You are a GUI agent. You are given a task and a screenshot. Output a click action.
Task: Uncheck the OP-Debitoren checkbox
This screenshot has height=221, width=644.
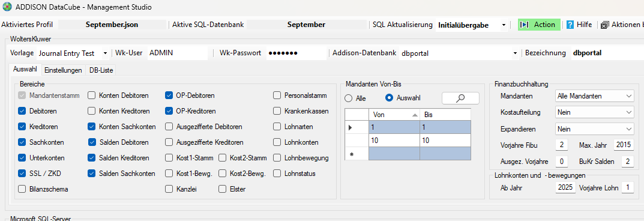click(x=169, y=95)
